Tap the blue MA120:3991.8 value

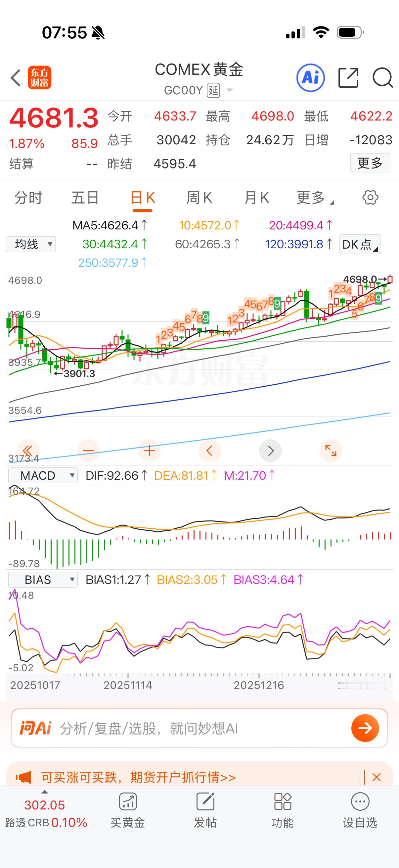299,244
